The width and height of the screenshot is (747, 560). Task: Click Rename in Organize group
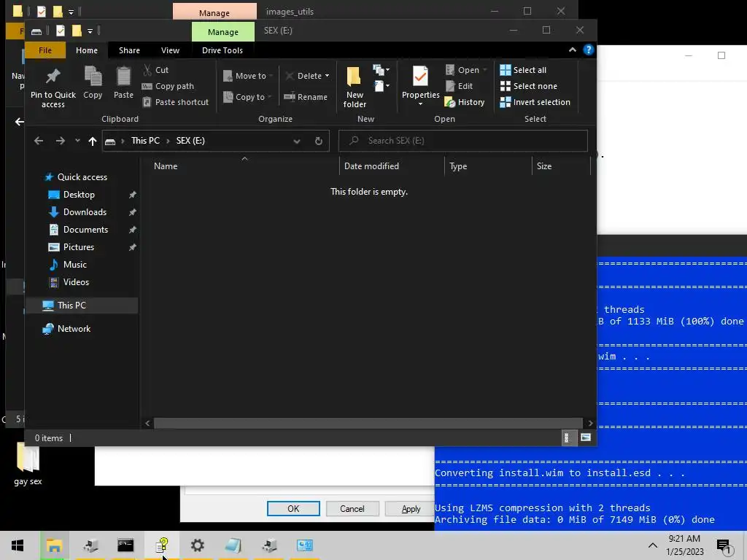306,97
